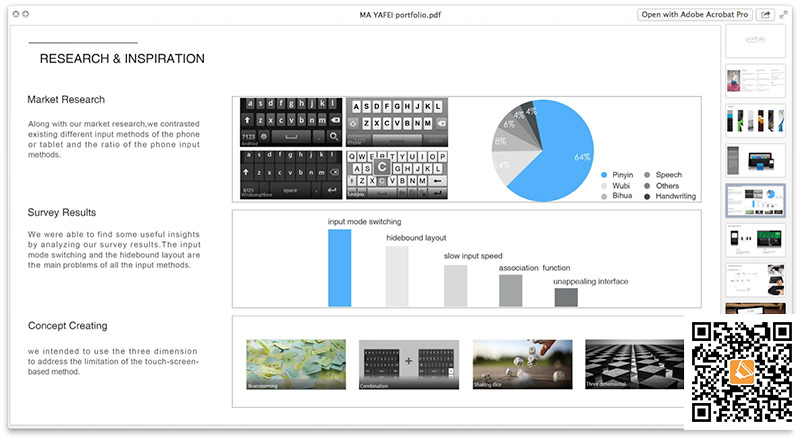Click the WindowsPhone keyboard image

pos(291,175)
